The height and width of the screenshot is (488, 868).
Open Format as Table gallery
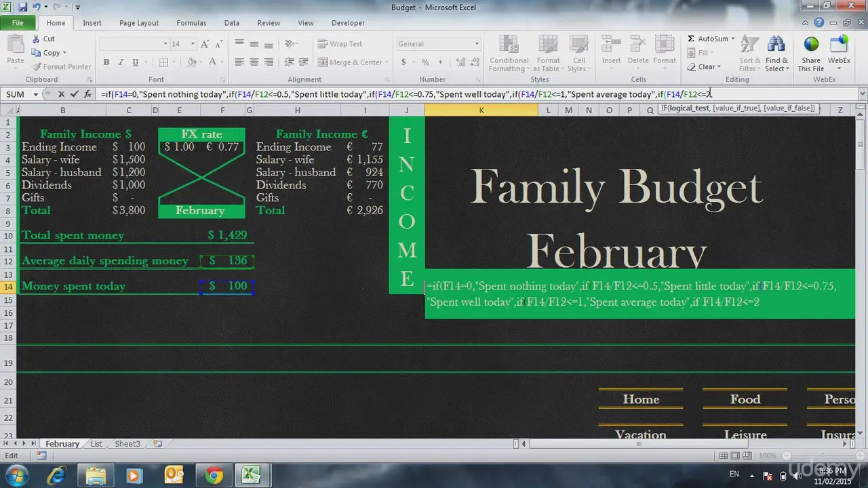[548, 54]
